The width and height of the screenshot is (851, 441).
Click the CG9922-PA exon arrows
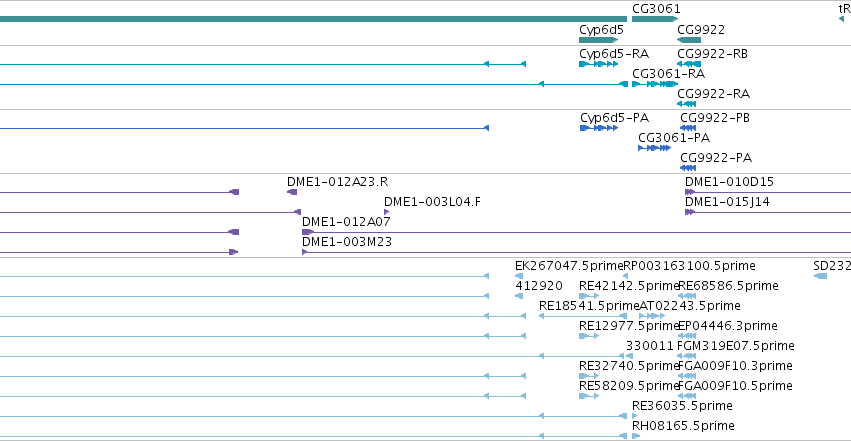688,168
